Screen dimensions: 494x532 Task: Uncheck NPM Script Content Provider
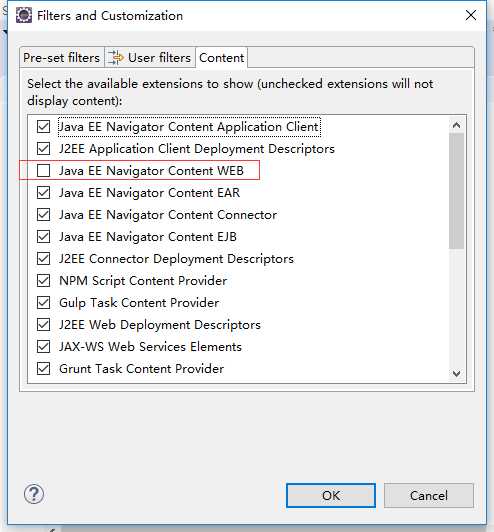[x=43, y=281]
